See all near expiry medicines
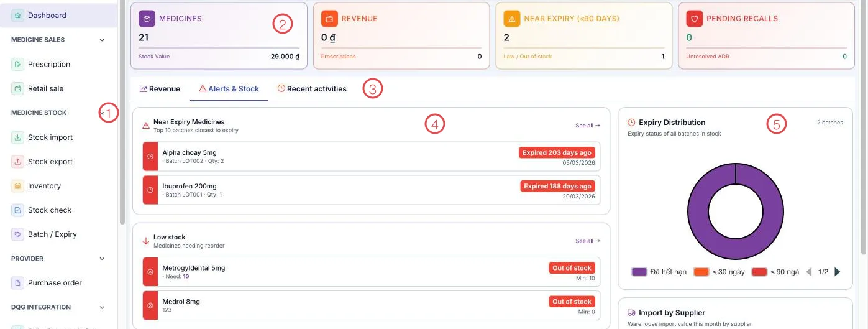This screenshot has width=868, height=329. coord(588,126)
